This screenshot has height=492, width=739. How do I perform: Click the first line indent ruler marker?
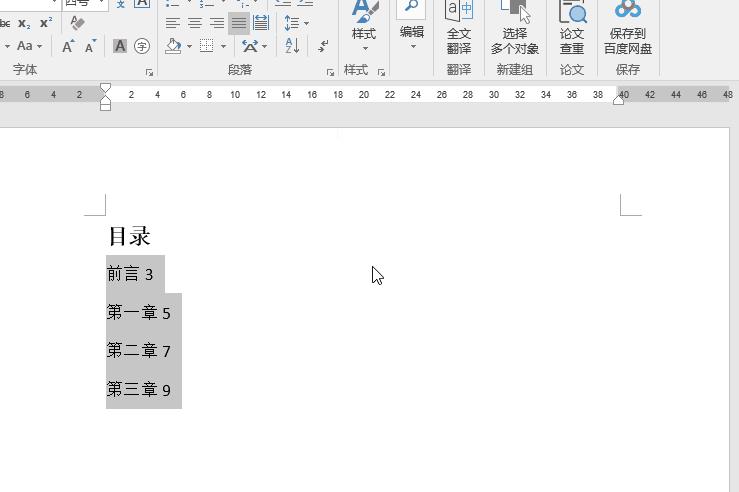(106, 88)
